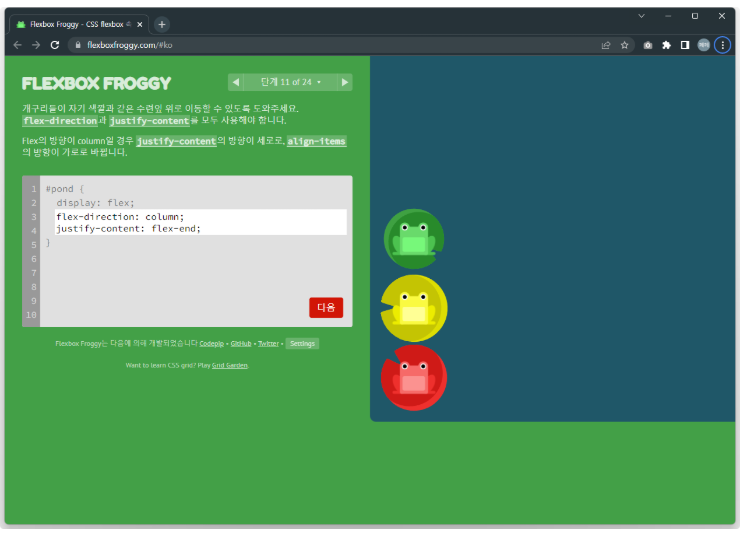Go to previous level arrow
This screenshot has height=534, width=744.
pyautogui.click(x=236, y=82)
